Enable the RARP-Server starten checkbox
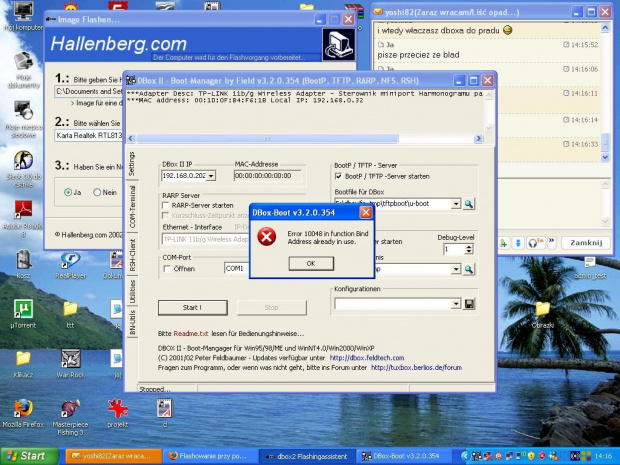620x465 pixels. click(x=166, y=206)
